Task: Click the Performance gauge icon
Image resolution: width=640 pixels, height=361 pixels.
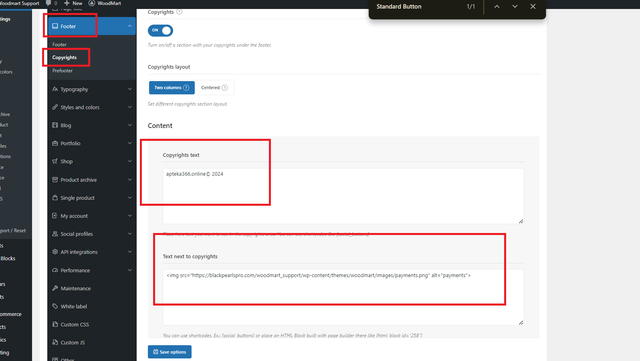Action: coord(55,270)
